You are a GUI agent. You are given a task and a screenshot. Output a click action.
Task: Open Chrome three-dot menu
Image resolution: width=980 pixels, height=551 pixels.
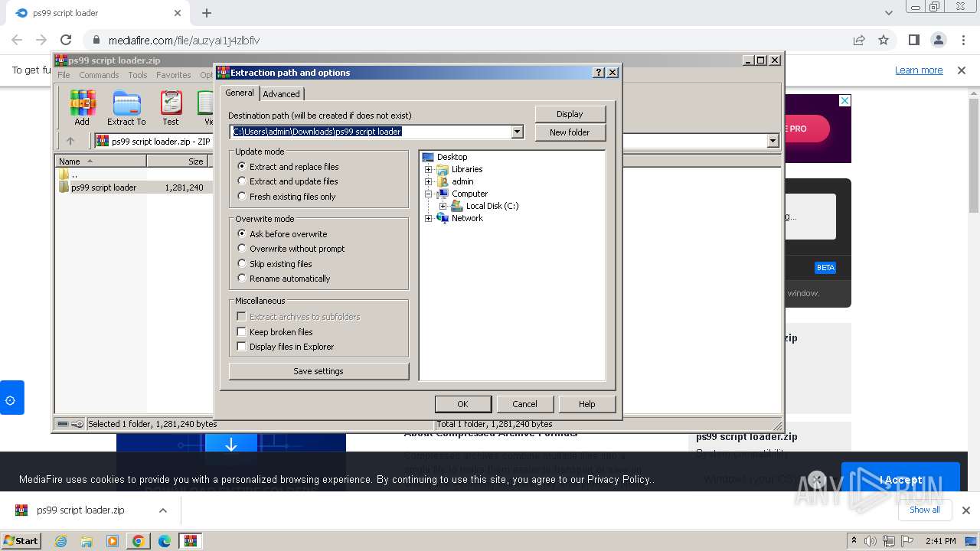[x=962, y=40]
